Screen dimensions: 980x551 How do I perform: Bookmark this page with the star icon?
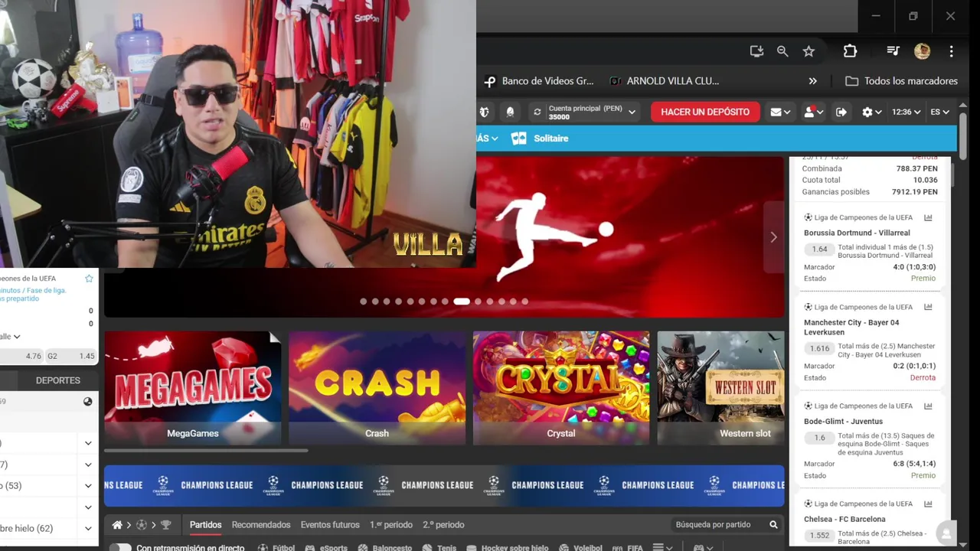(808, 51)
